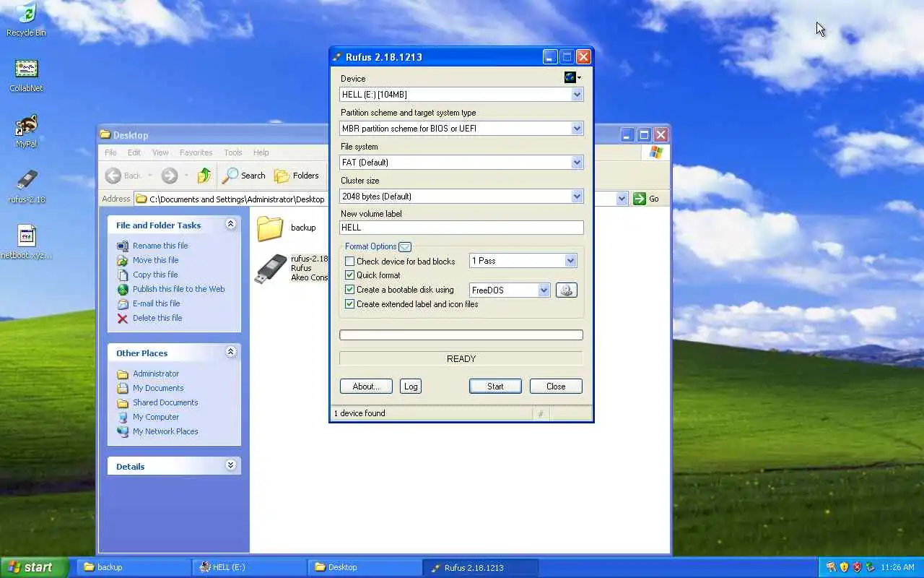Image resolution: width=924 pixels, height=578 pixels.
Task: Open My Documents in Other Places
Action: click(x=158, y=388)
